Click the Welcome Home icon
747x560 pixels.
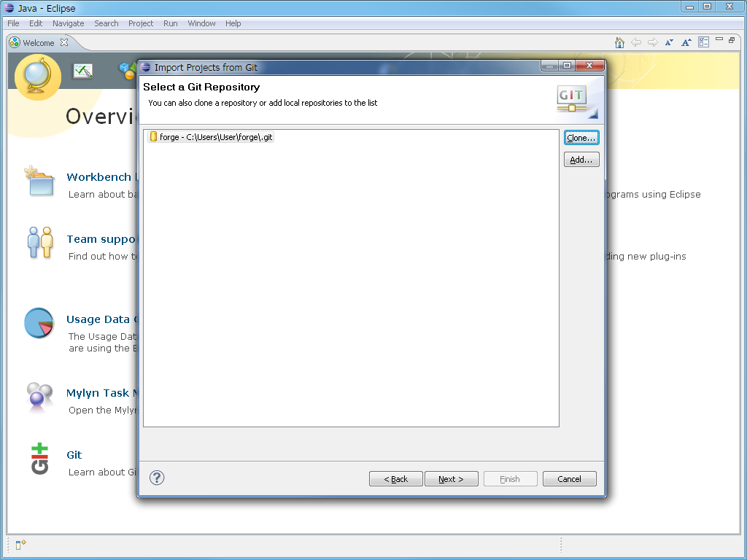click(x=619, y=42)
